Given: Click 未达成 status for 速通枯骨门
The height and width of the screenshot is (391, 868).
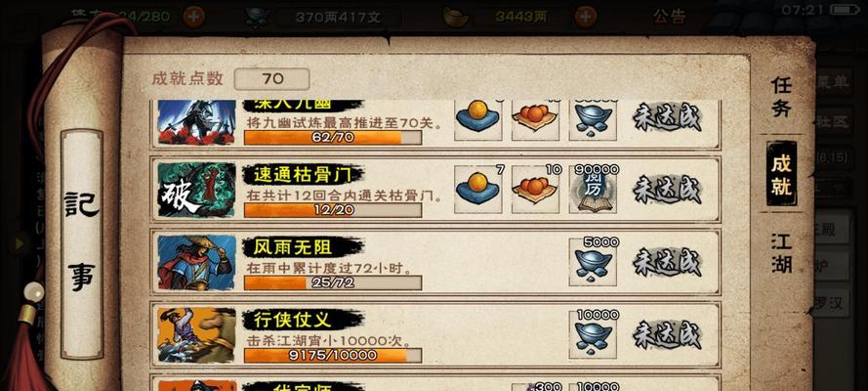Looking at the screenshot, I should coord(668,190).
